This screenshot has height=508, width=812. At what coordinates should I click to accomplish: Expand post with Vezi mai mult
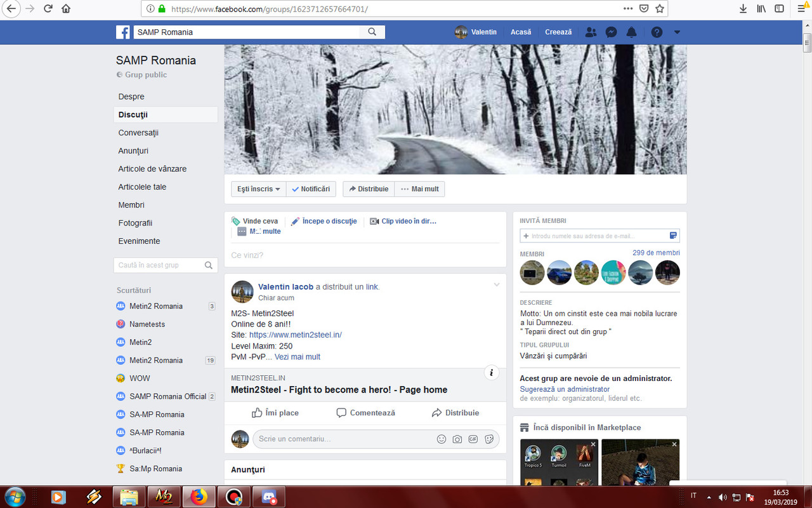(x=298, y=357)
